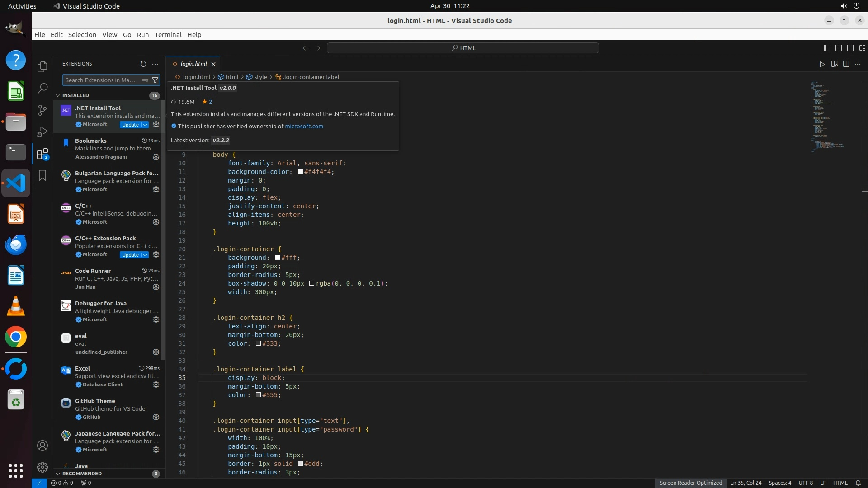The image size is (868, 488).
Task: Click the filter extensions funnel icon
Action: point(155,80)
